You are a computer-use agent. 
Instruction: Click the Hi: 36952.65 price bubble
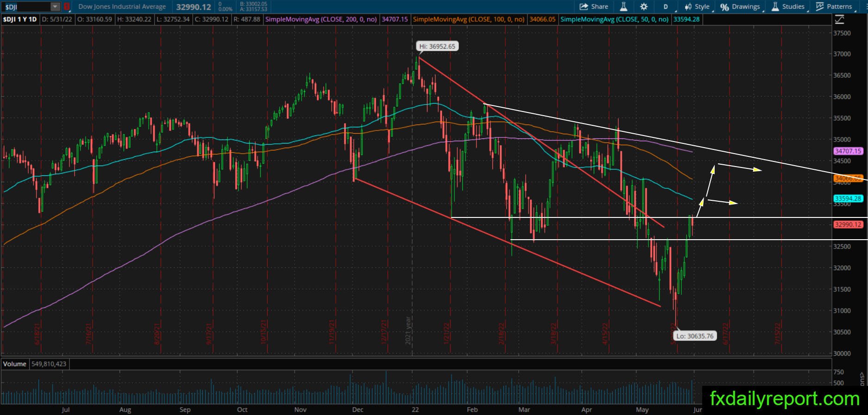tap(437, 46)
